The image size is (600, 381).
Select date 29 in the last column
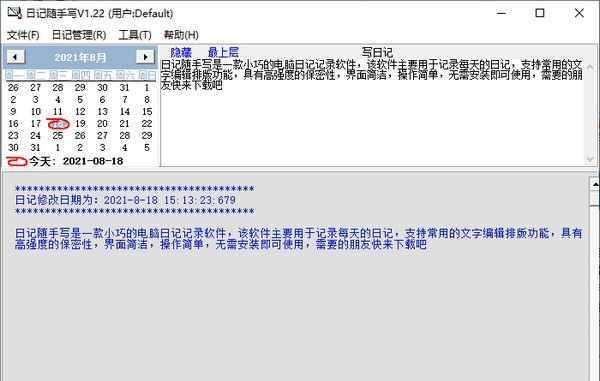tap(147, 135)
